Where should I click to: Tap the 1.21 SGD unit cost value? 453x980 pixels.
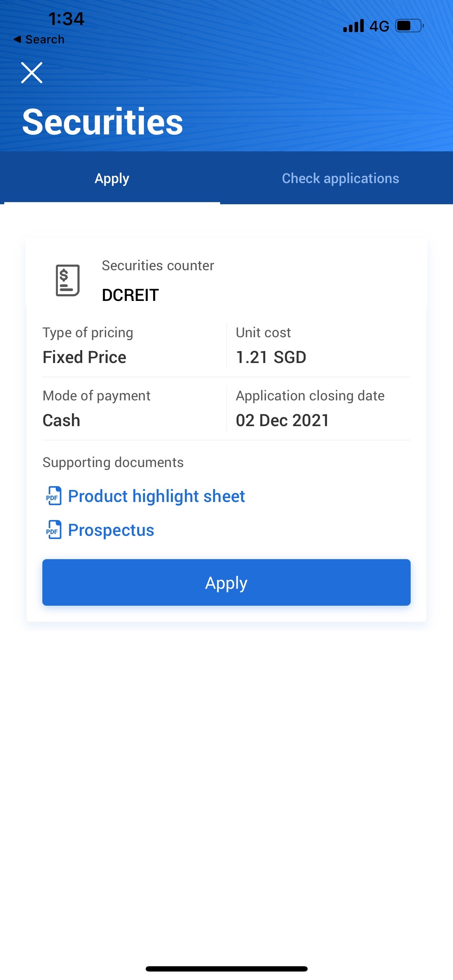[271, 357]
